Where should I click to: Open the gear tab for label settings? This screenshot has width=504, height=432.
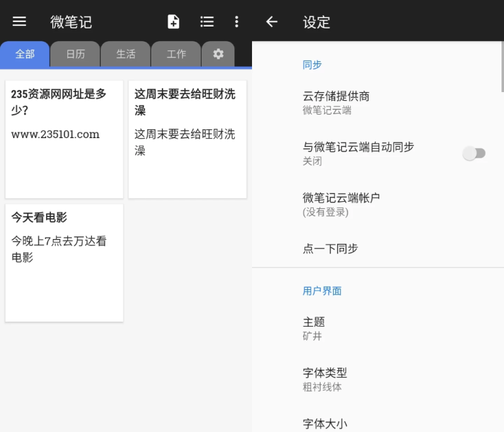[x=218, y=54]
